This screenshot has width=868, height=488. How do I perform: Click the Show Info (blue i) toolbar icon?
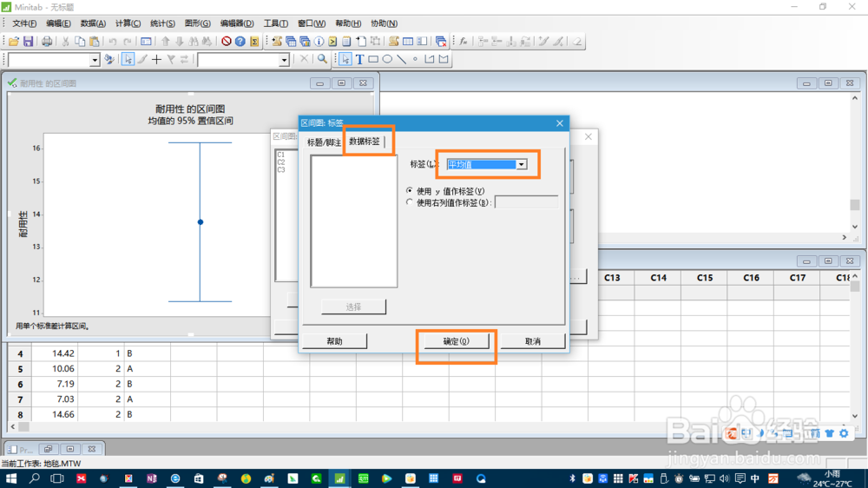[319, 42]
